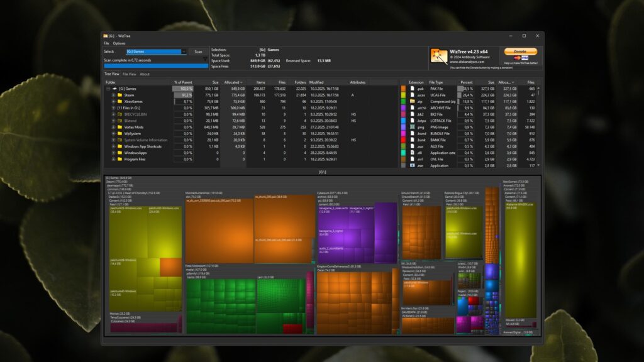Select the Forza Motorsport green treemap block
Viewport: 644px width, 362px height.
tap(221, 306)
